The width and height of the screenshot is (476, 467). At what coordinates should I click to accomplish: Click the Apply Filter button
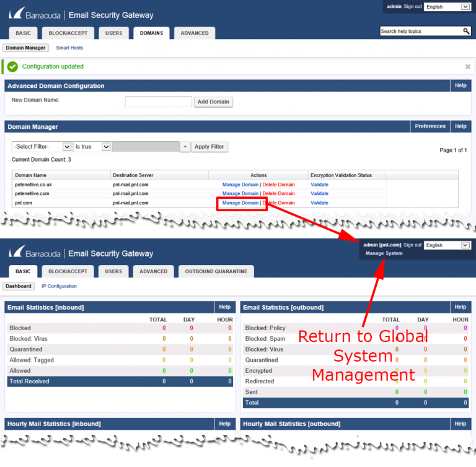pyautogui.click(x=209, y=147)
